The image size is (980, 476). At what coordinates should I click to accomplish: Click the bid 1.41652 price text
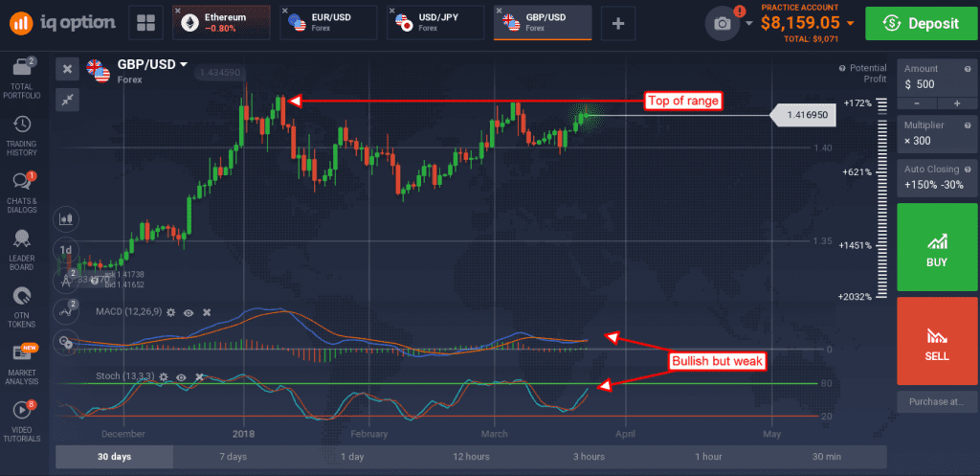pyautogui.click(x=125, y=284)
